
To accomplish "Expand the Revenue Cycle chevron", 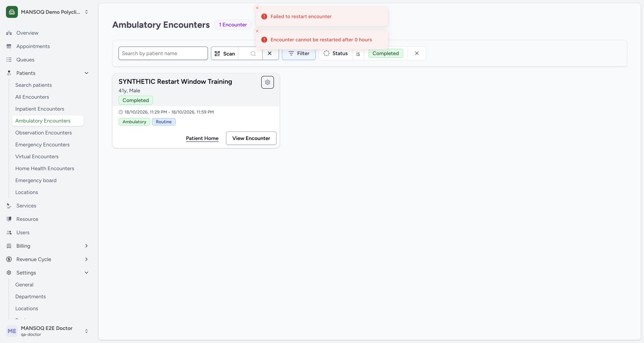I will pyautogui.click(x=86, y=259).
